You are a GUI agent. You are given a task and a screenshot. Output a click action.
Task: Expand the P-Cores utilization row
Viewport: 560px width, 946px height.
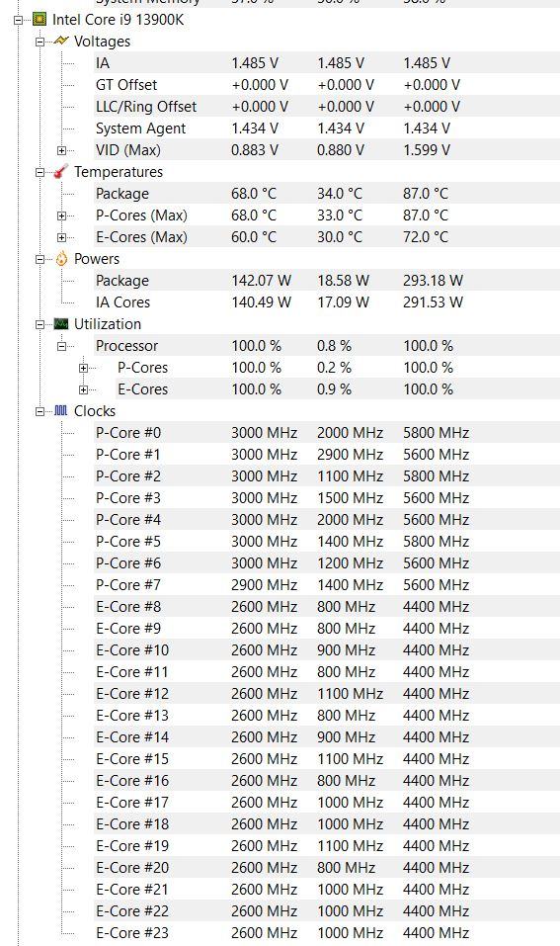[x=83, y=368]
